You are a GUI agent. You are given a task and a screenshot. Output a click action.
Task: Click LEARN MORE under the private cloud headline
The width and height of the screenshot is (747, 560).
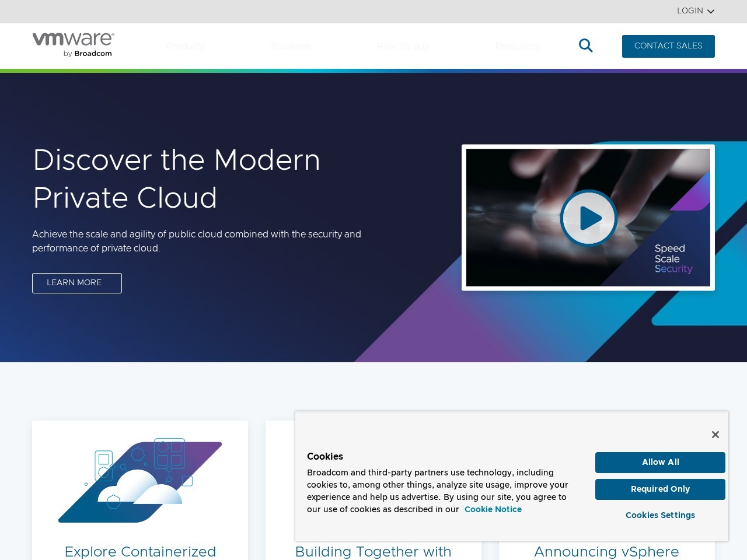[x=76, y=283]
